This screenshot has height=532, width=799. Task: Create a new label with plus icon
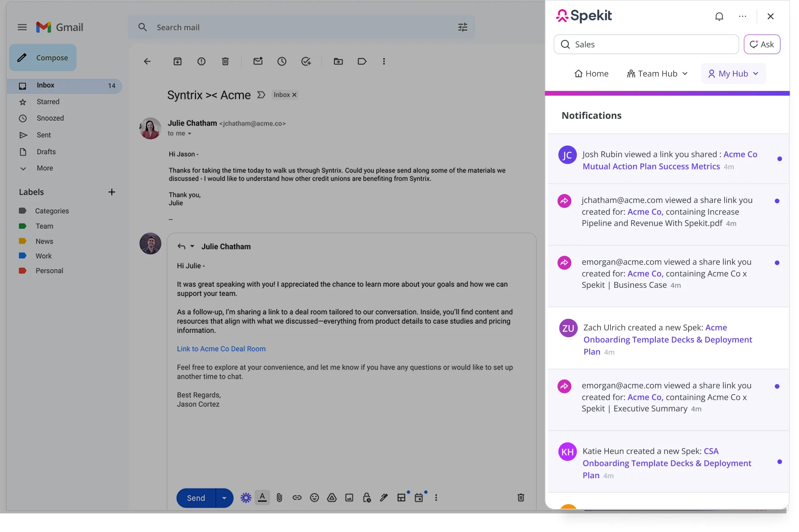click(112, 192)
